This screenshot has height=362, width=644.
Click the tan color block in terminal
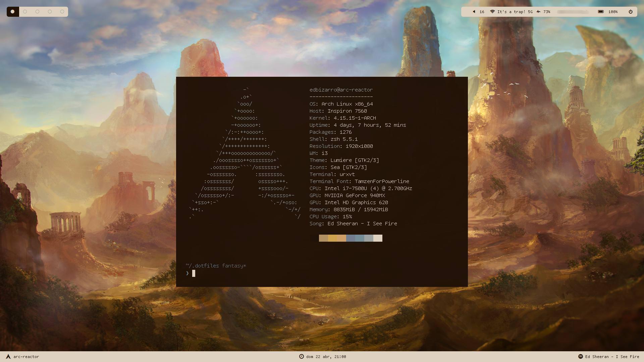pos(323,238)
